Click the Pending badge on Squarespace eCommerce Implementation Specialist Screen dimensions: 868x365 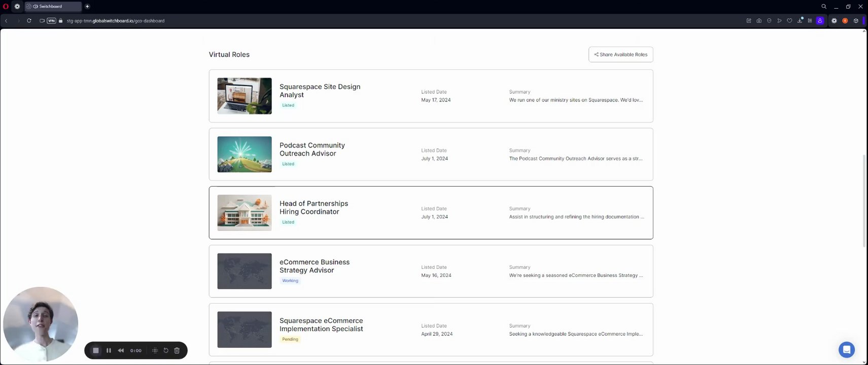(290, 340)
